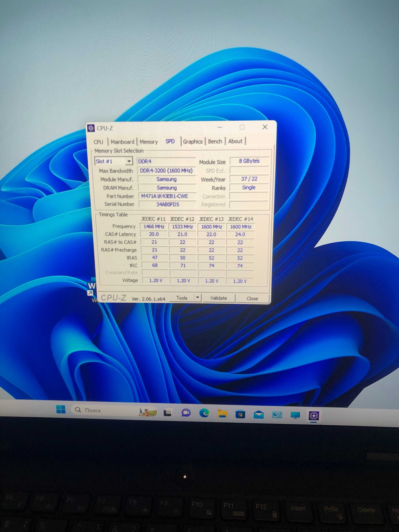Viewport: 399px width, 532px height.
Task: Click the JEDEC #11 column header
Action: click(x=153, y=219)
